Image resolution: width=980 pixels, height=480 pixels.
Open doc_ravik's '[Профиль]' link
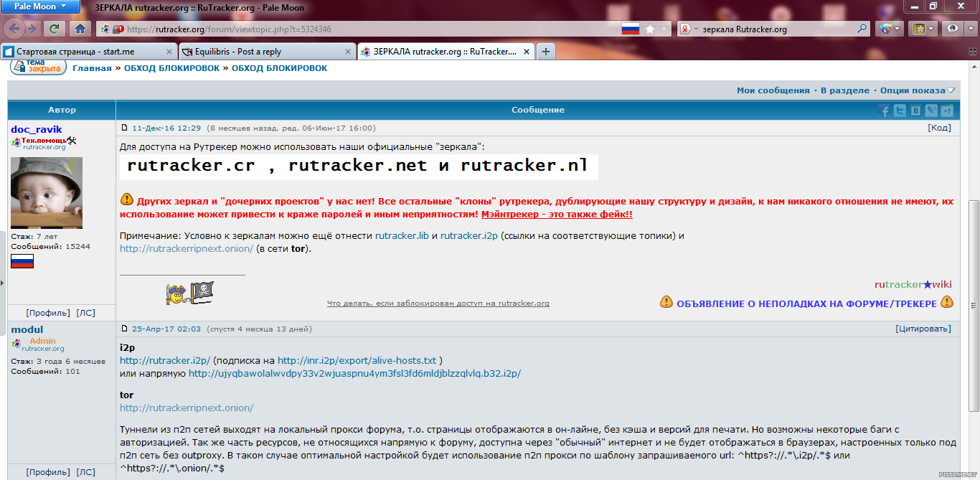pos(48,313)
